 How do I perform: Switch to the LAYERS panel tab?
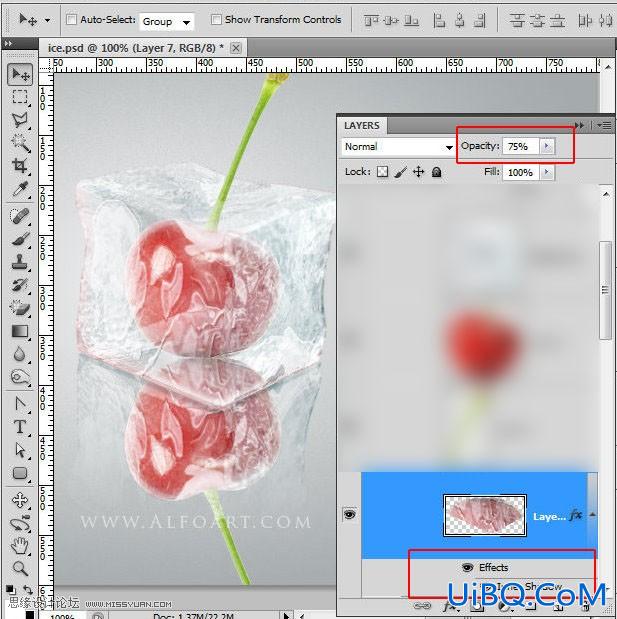click(362, 126)
